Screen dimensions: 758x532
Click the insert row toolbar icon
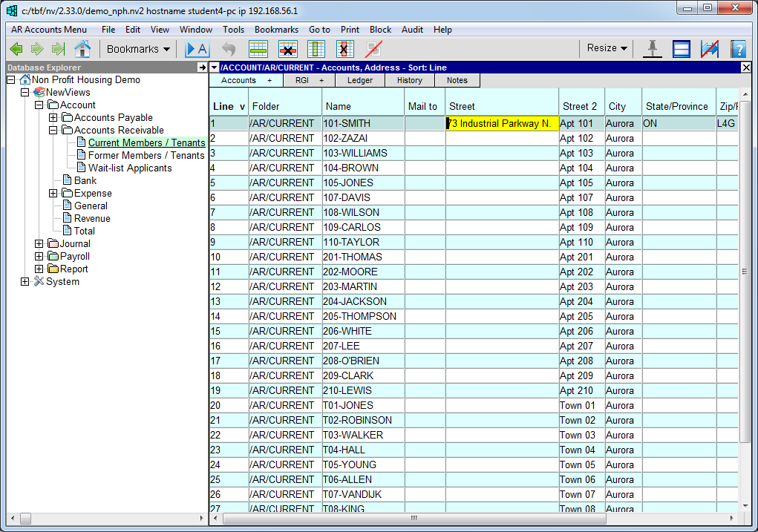click(x=258, y=49)
